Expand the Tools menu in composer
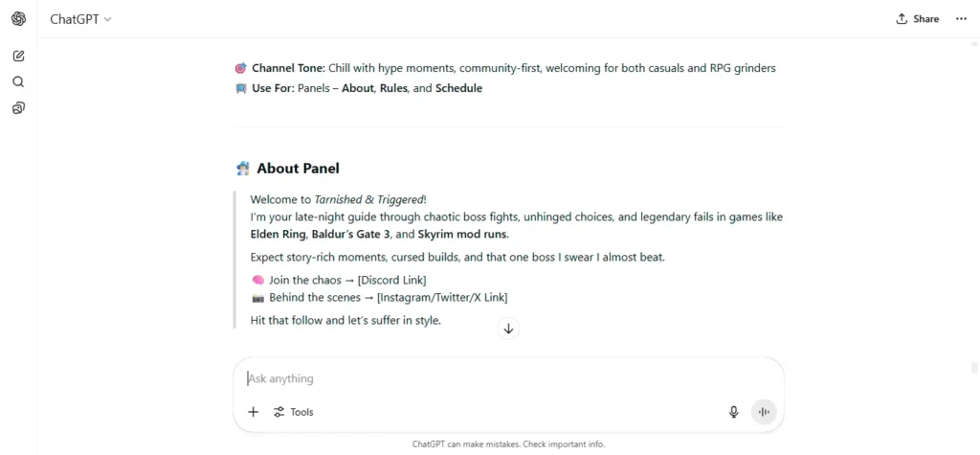The width and height of the screenshot is (980, 455). (x=293, y=412)
